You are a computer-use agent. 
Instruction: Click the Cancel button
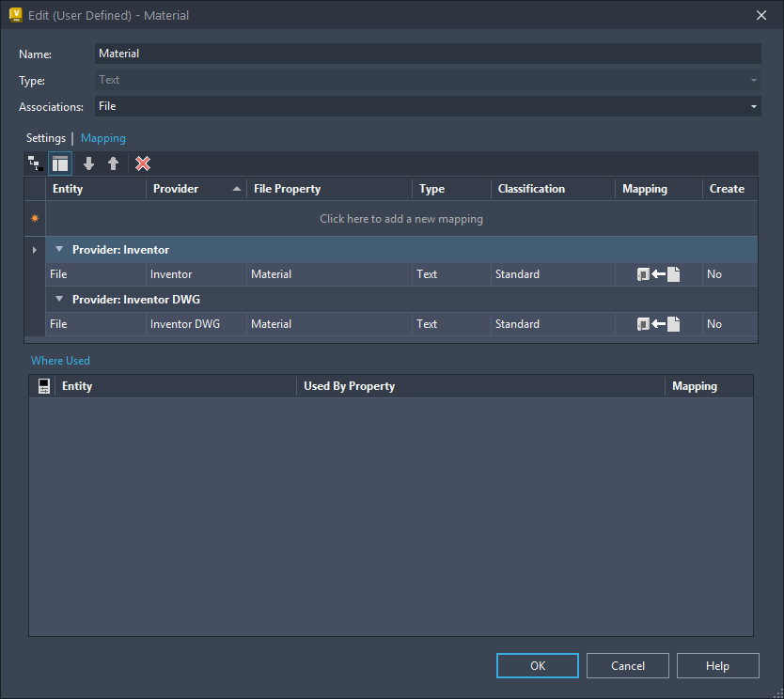(628, 665)
